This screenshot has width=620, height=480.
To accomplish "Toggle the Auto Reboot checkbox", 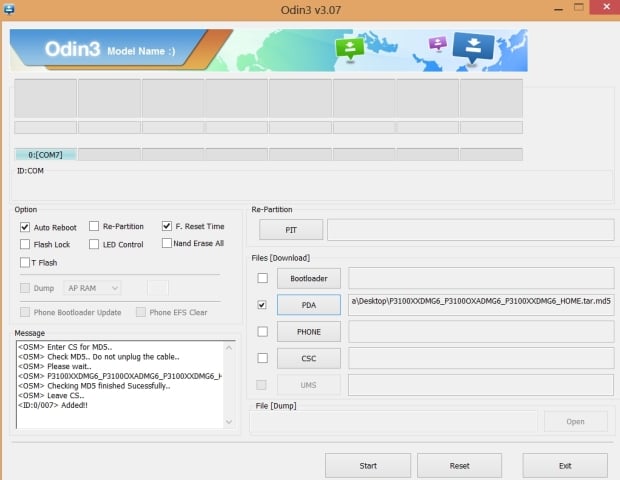I will (25, 227).
